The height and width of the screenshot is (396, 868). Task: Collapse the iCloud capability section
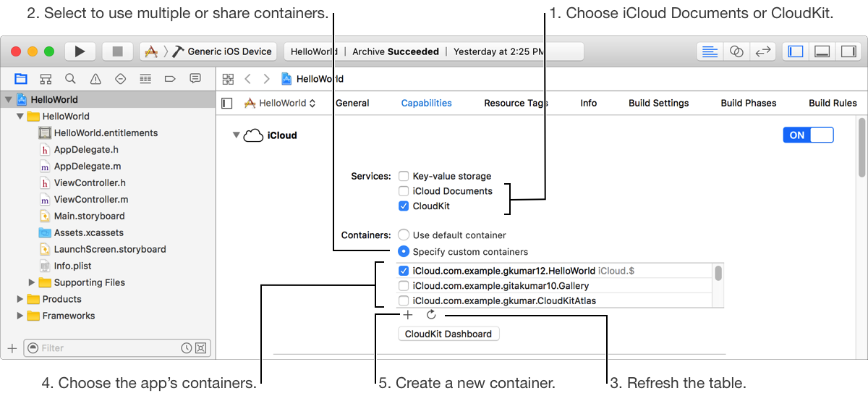(x=235, y=135)
